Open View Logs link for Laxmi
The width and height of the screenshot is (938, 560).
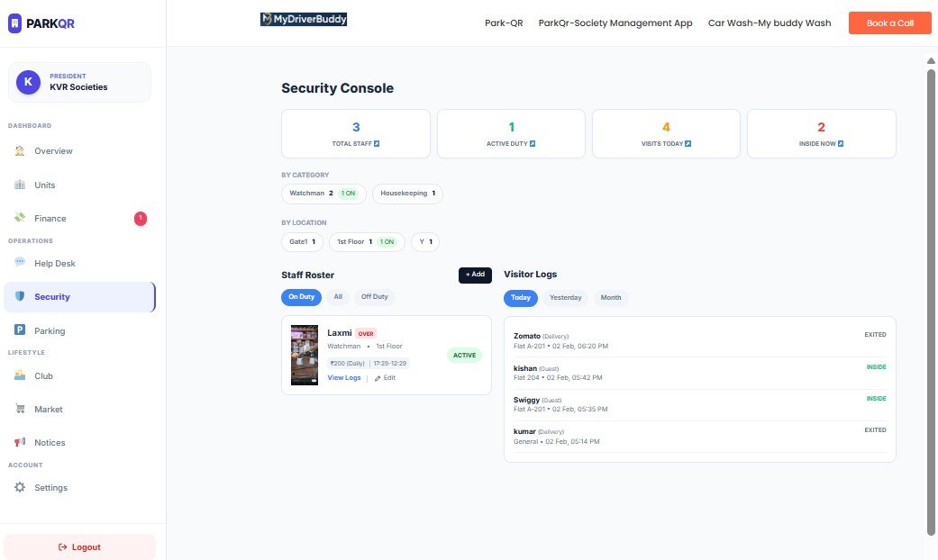[x=343, y=378]
